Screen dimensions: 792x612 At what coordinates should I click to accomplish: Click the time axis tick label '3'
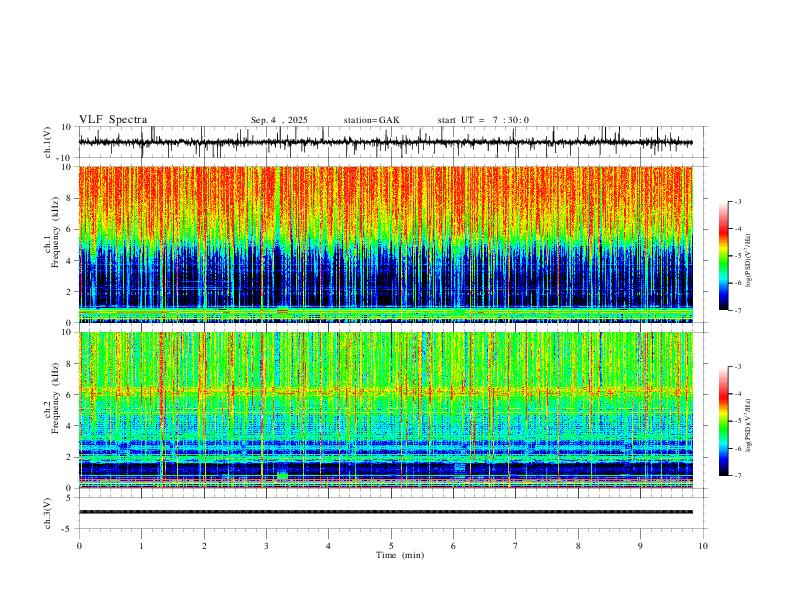(266, 546)
